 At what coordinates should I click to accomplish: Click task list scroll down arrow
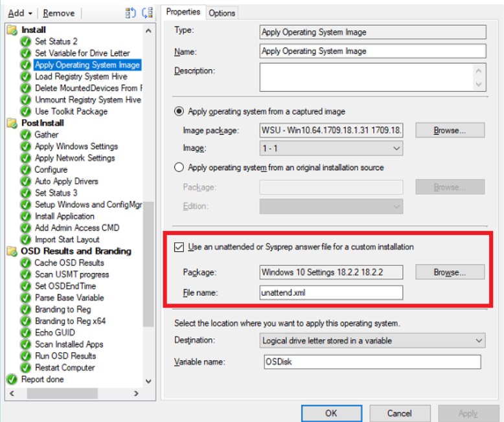pos(148,381)
